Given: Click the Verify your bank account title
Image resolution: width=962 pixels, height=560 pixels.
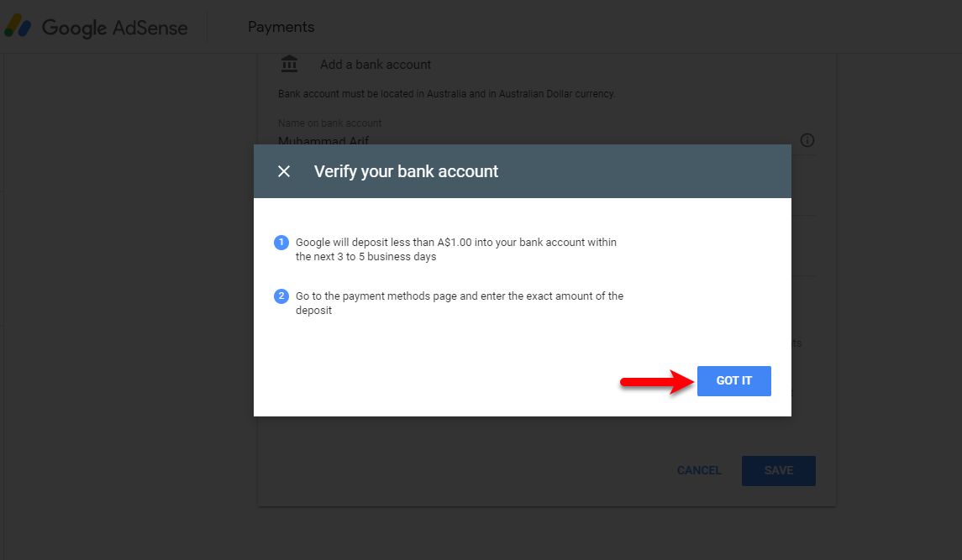Looking at the screenshot, I should [406, 171].
